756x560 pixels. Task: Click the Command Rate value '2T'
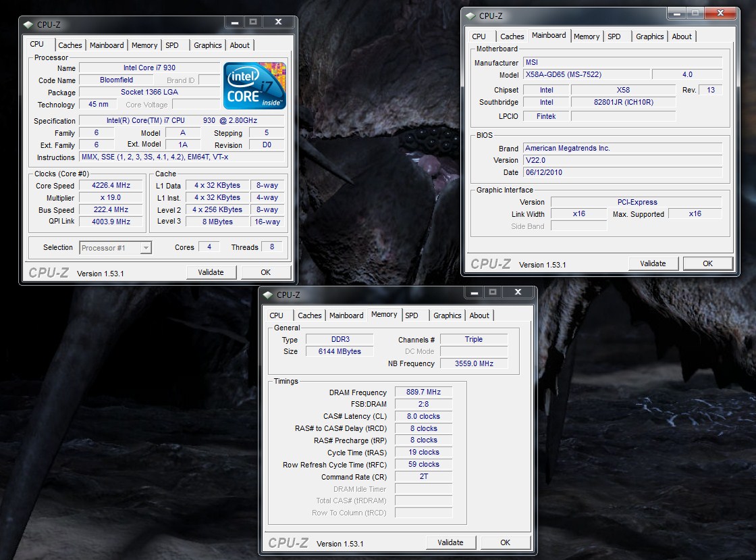click(x=423, y=476)
